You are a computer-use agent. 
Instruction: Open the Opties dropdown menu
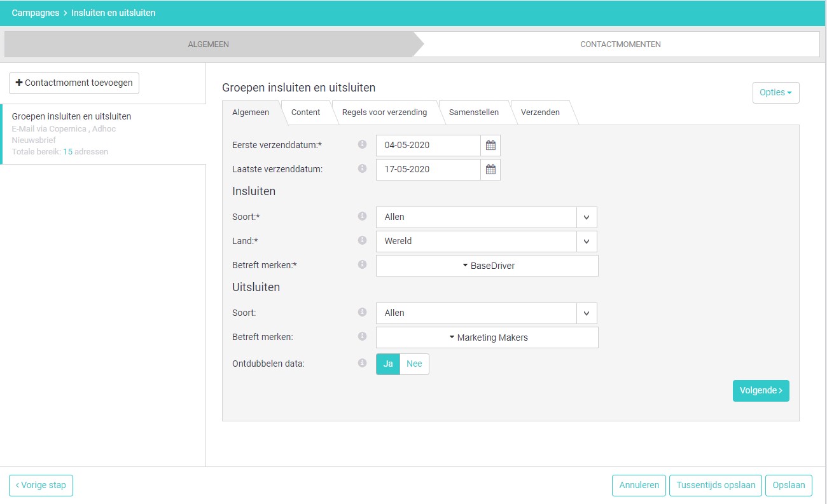775,93
